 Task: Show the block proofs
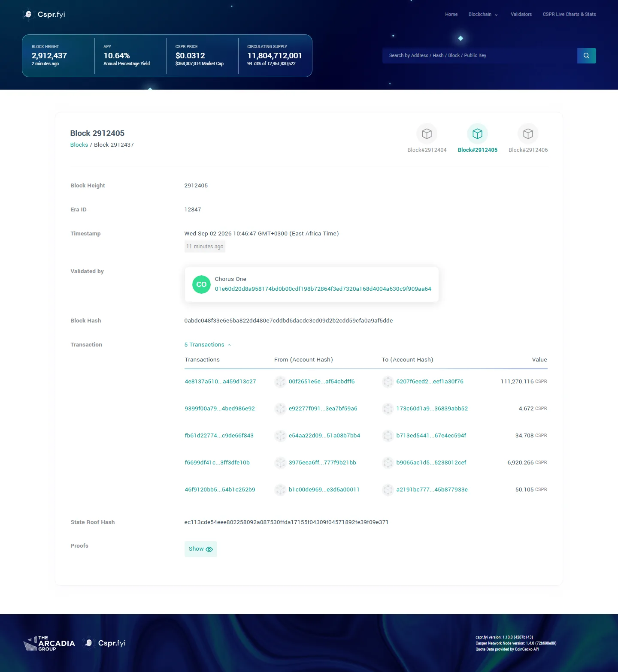[201, 549]
